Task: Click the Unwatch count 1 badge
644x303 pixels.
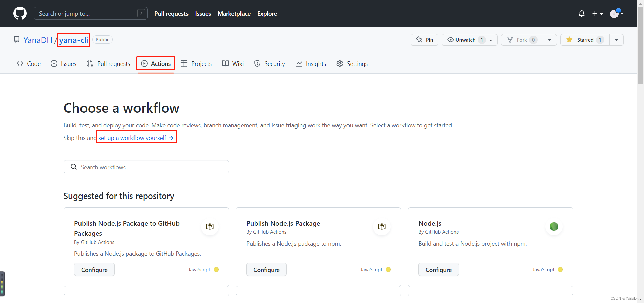Action: [482, 40]
